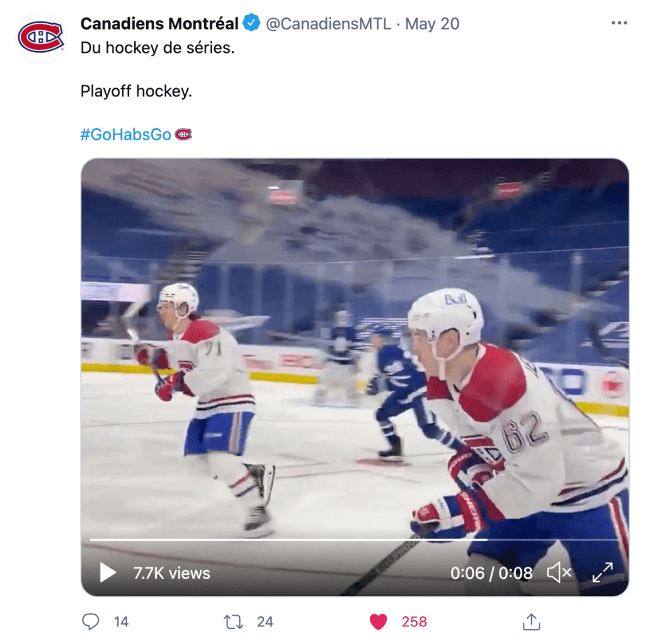Open the May 20 tweet timestamp
The width and height of the screenshot is (645, 644).
(432, 24)
